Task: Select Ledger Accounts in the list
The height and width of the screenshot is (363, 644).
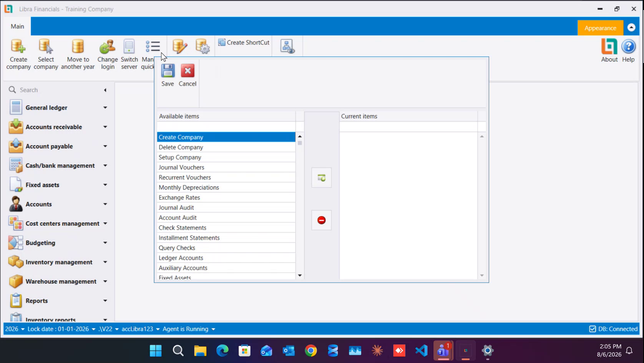Action: [226, 258]
